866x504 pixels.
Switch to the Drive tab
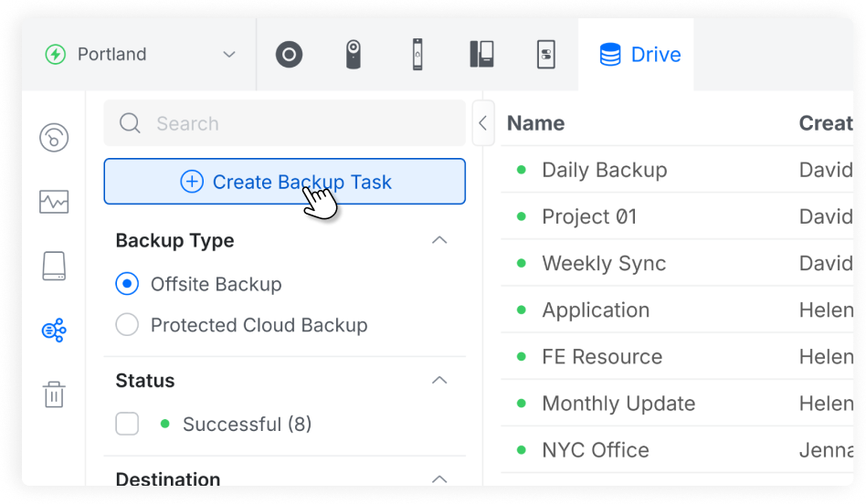click(x=639, y=55)
